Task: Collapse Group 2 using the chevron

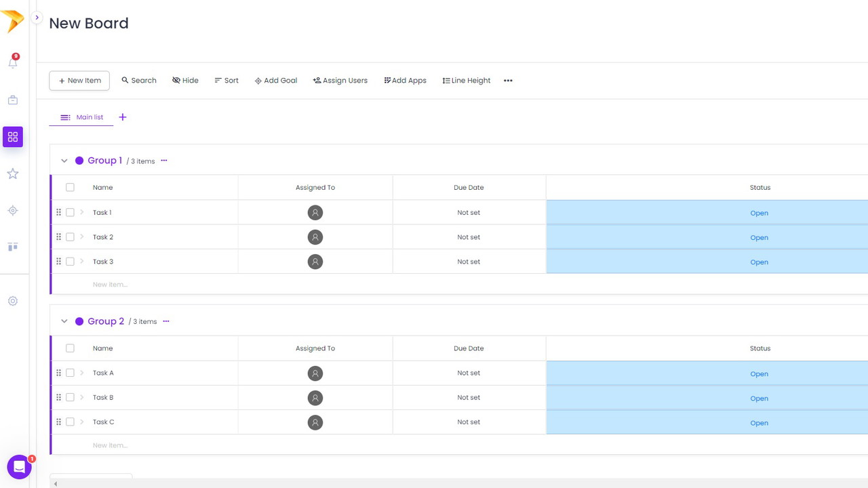Action: coord(64,321)
